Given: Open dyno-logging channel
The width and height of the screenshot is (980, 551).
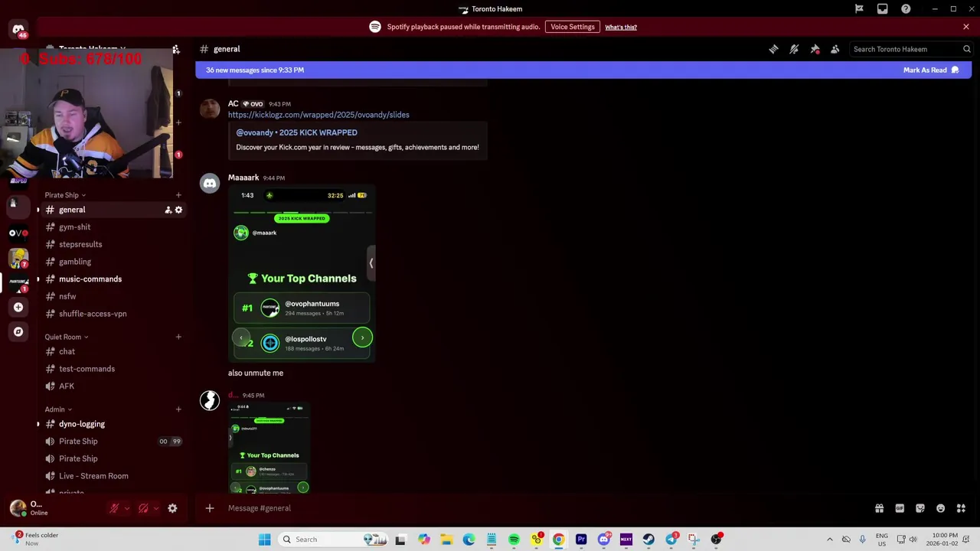Looking at the screenshot, I should point(113,424).
